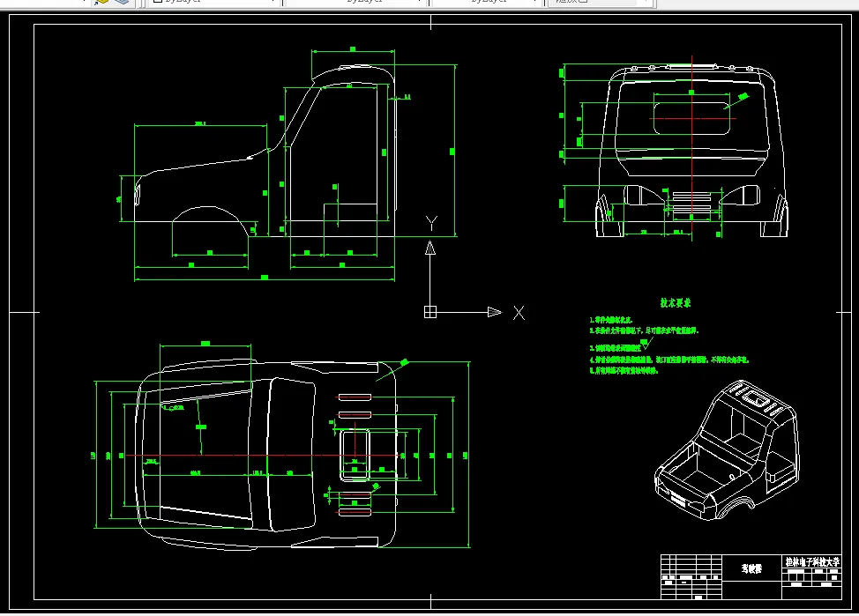Screen dimensions: 859x616
Task: Select the isometric 3D cab view
Action: [726, 450]
